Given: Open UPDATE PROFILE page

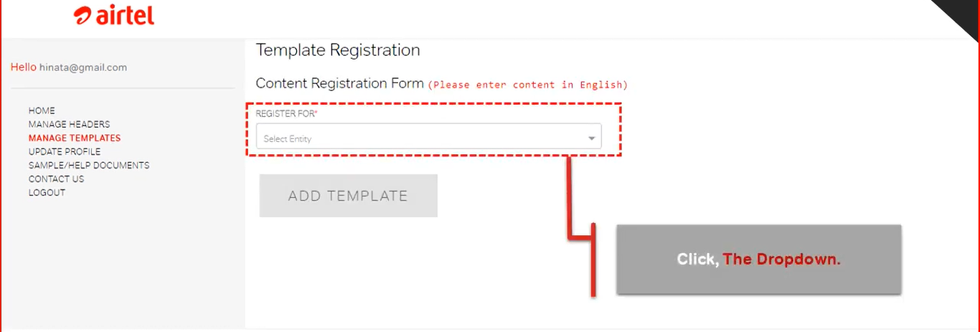Looking at the screenshot, I should point(65,151).
